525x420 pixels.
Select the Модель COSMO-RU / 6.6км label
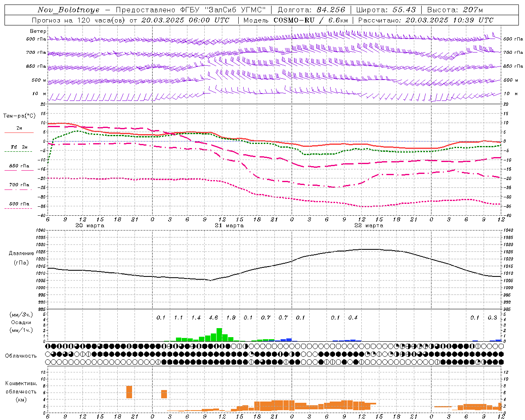tap(296, 20)
